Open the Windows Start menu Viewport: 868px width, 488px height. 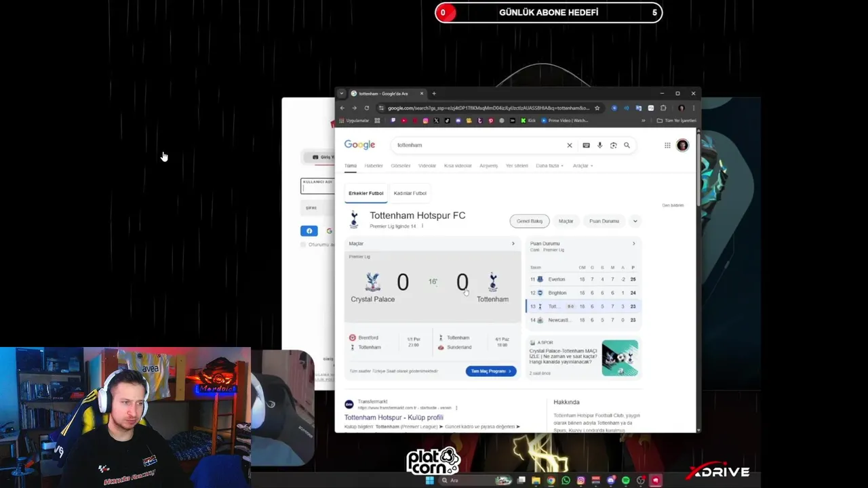[x=430, y=481]
